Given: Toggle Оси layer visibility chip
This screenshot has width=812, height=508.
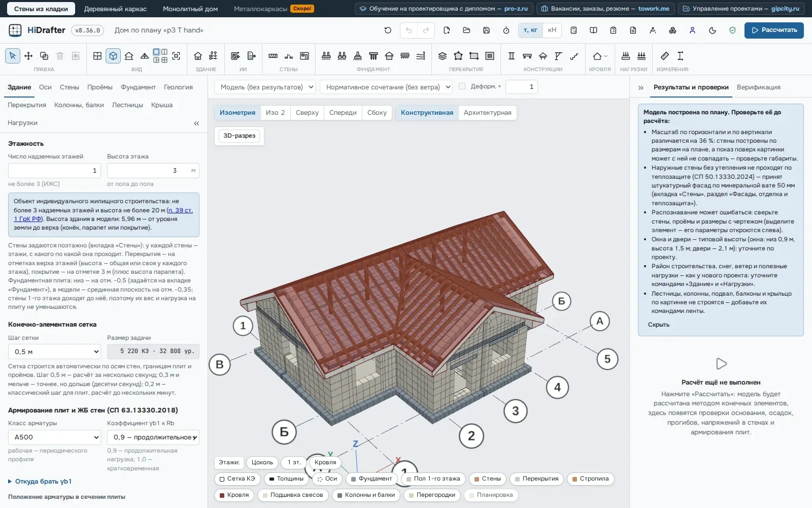Looking at the screenshot, I should click(x=327, y=479).
